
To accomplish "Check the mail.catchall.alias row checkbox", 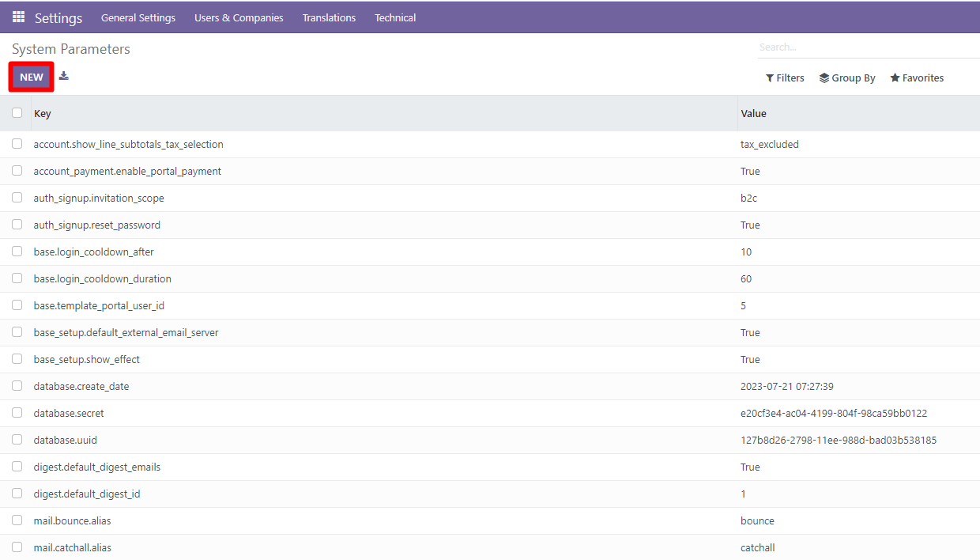I will pos(17,547).
